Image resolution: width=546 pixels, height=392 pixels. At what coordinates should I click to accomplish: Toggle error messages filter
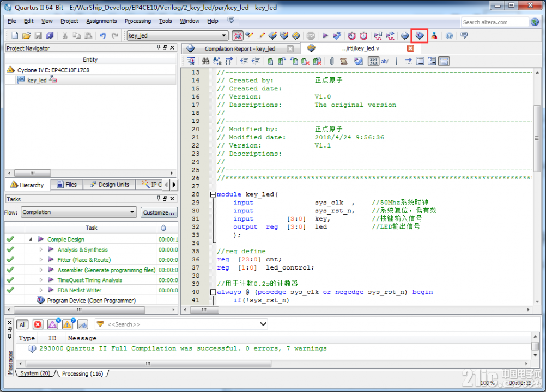(38, 324)
